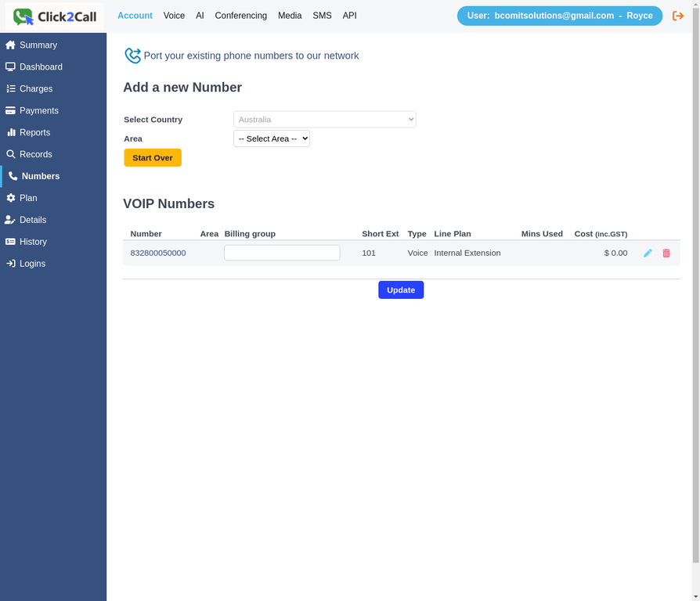
Task: View Charges in the left sidebar
Action: (x=35, y=88)
